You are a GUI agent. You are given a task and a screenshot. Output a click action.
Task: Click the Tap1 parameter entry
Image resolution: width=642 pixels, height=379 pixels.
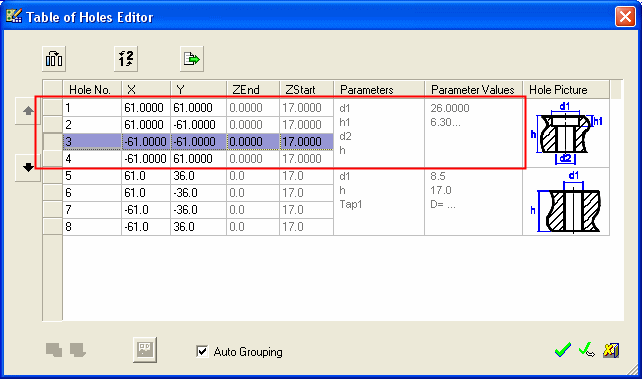click(x=351, y=204)
